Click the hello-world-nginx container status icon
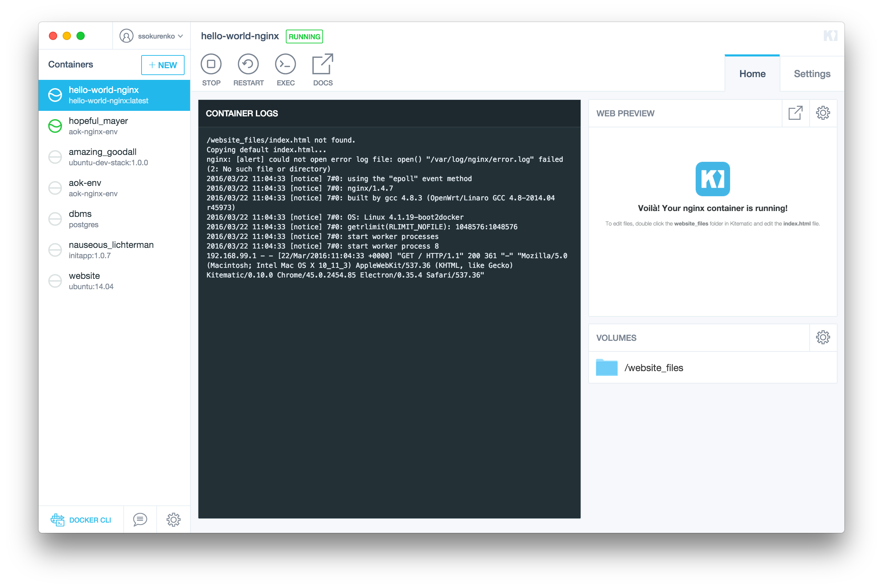Image resolution: width=883 pixels, height=588 pixels. 55,95
